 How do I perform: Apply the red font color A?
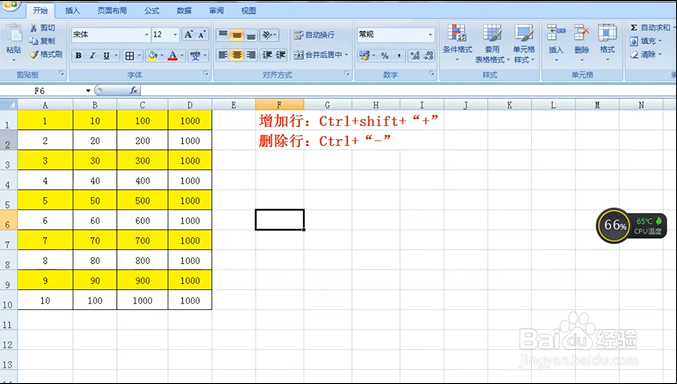(x=173, y=55)
